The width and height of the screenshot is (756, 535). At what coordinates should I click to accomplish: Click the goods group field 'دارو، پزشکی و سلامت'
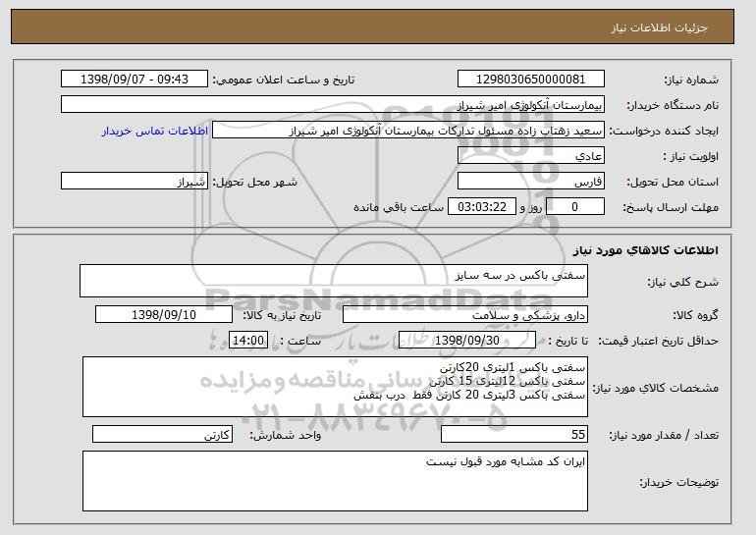465,315
